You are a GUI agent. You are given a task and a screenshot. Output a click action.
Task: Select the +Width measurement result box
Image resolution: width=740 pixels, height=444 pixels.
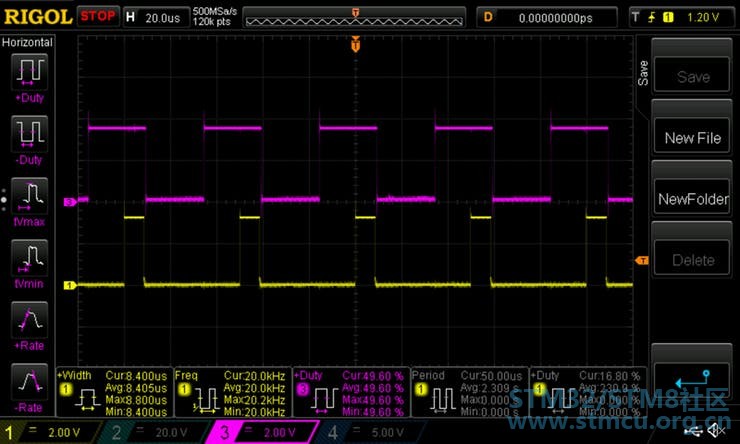tap(114, 393)
